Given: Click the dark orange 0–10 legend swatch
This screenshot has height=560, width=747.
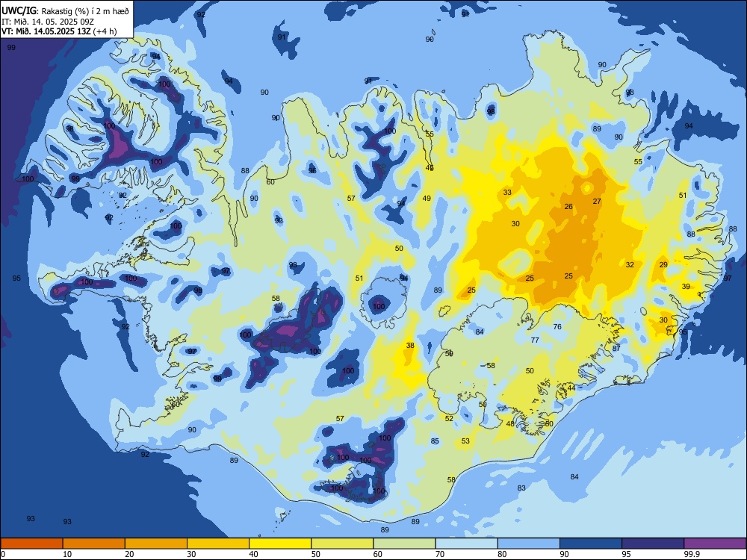Looking at the screenshot, I should click(32, 544).
